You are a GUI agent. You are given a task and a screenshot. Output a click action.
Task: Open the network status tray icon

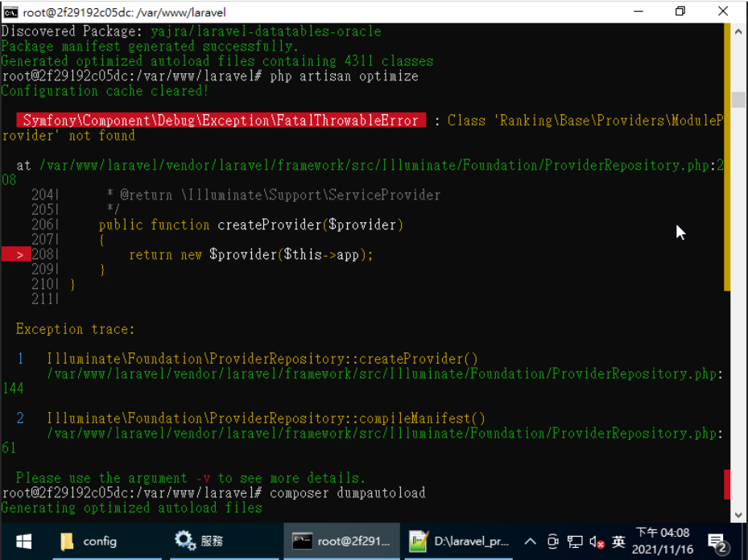click(x=575, y=541)
